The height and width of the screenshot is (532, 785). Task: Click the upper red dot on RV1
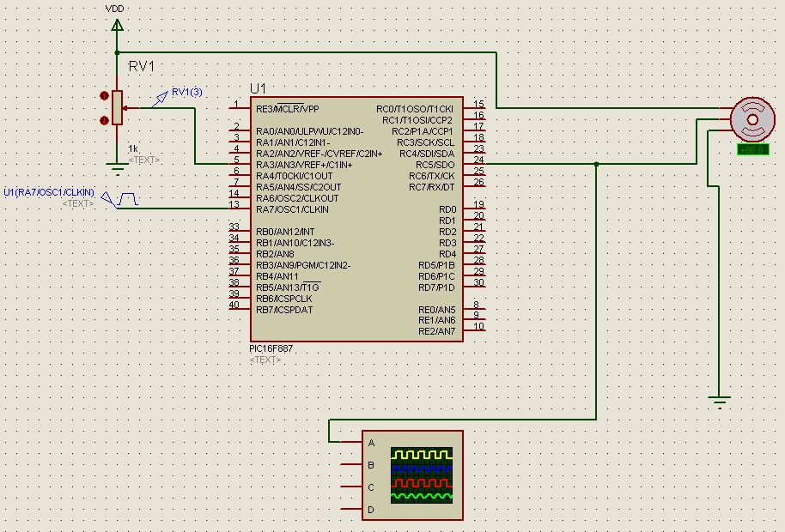click(105, 95)
